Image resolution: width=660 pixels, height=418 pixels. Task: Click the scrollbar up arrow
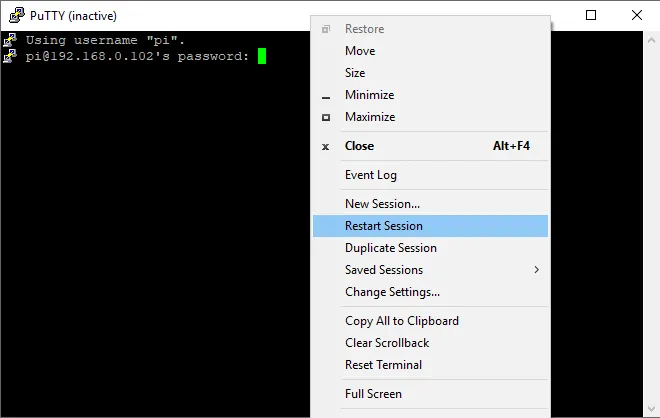(651, 40)
